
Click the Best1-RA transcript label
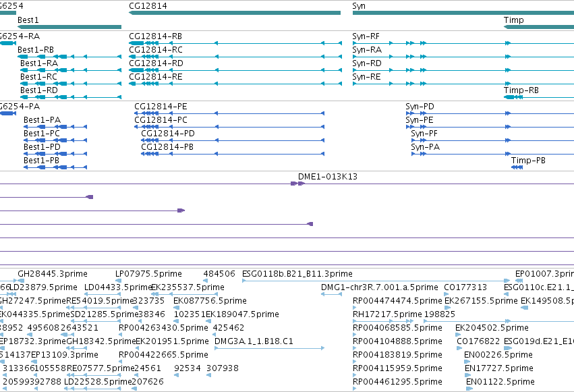coord(39,63)
